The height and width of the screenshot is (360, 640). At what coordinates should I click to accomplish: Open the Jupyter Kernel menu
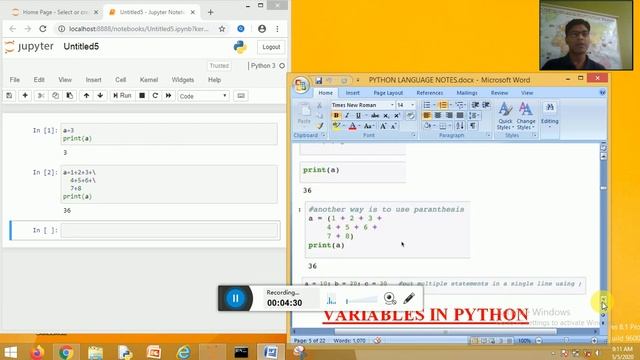149,80
